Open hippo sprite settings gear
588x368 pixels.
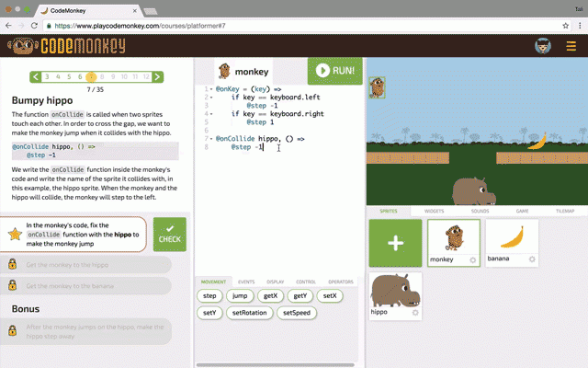click(415, 313)
